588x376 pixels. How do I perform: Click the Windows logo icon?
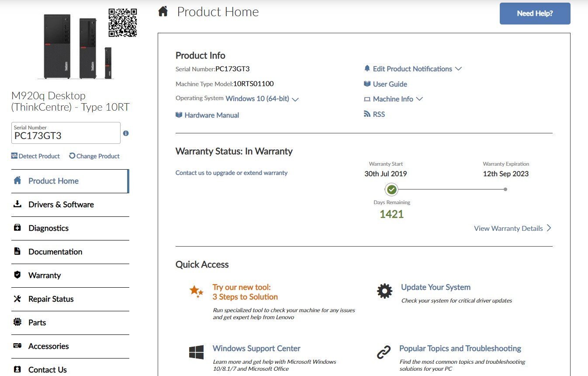click(x=197, y=352)
